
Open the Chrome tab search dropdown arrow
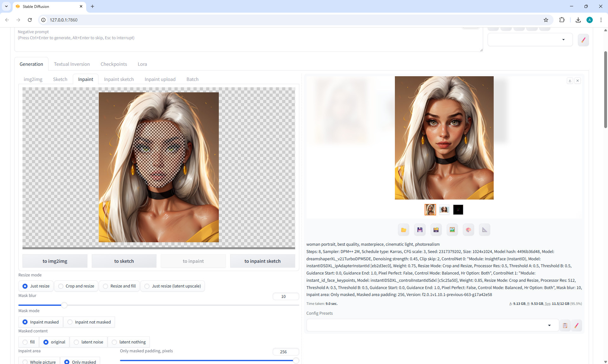click(6, 6)
